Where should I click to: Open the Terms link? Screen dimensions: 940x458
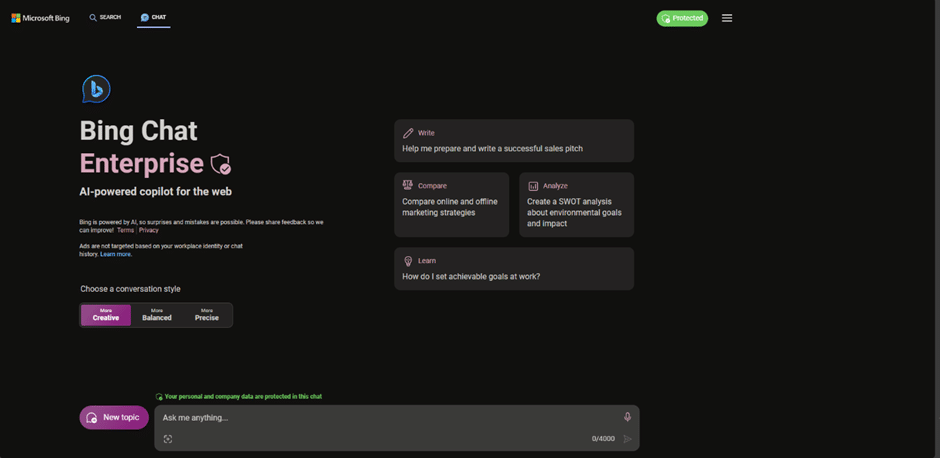125,230
